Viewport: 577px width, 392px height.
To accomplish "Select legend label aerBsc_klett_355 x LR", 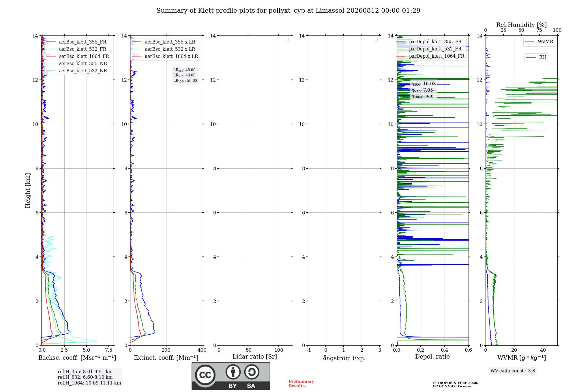I will click(x=170, y=42).
